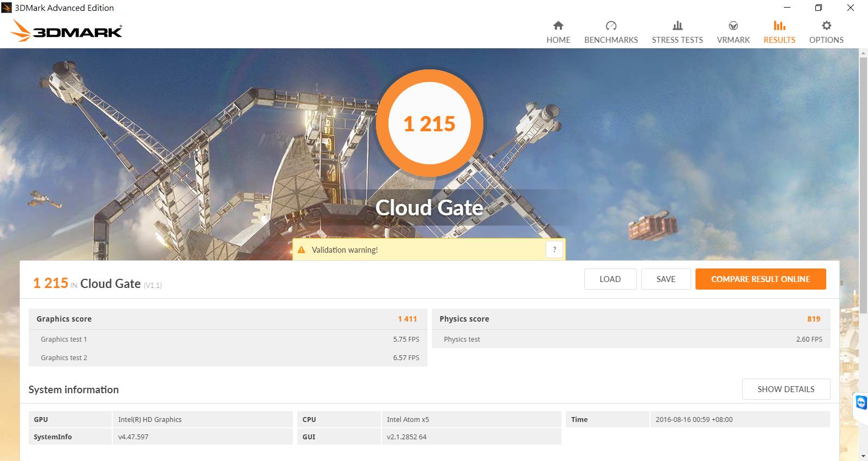The image size is (868, 461).
Task: Click the Validation warning! banner
Action: click(429, 249)
